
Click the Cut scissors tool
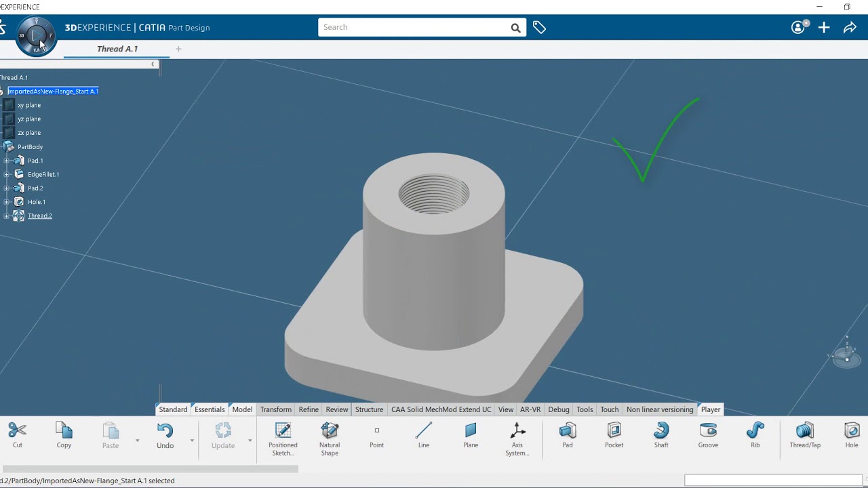coord(18,434)
